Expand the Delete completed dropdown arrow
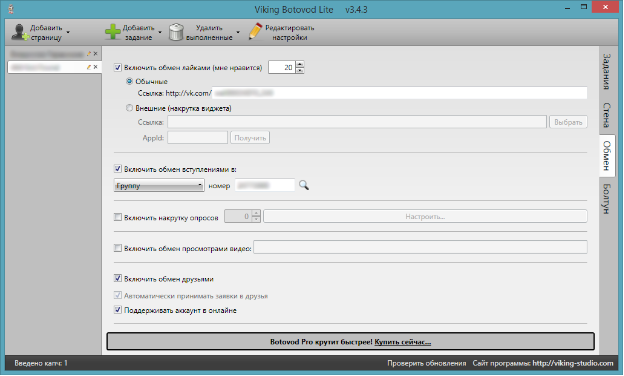The width and height of the screenshot is (624, 376). [238, 33]
